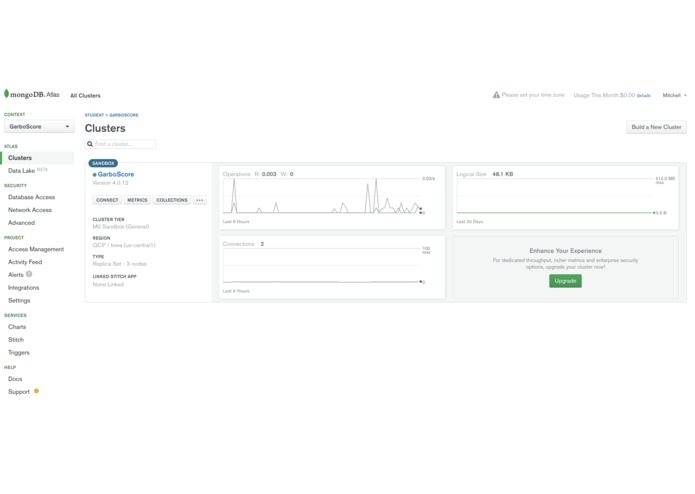The width and height of the screenshot is (695, 494).
Task: Click the M0 Sandbox (General) cluster tier value
Action: click(x=121, y=226)
